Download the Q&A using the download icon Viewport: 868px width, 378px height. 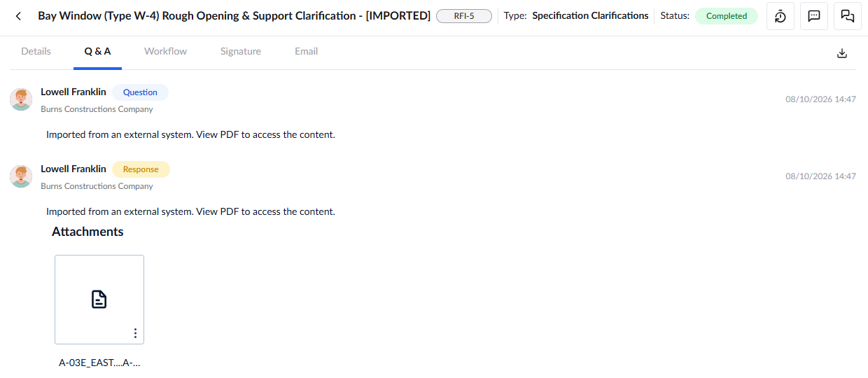842,53
